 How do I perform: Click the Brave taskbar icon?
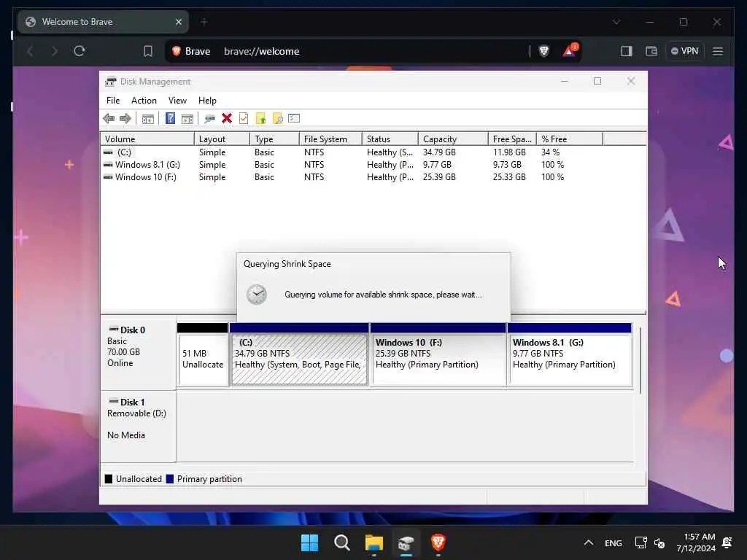(438, 542)
